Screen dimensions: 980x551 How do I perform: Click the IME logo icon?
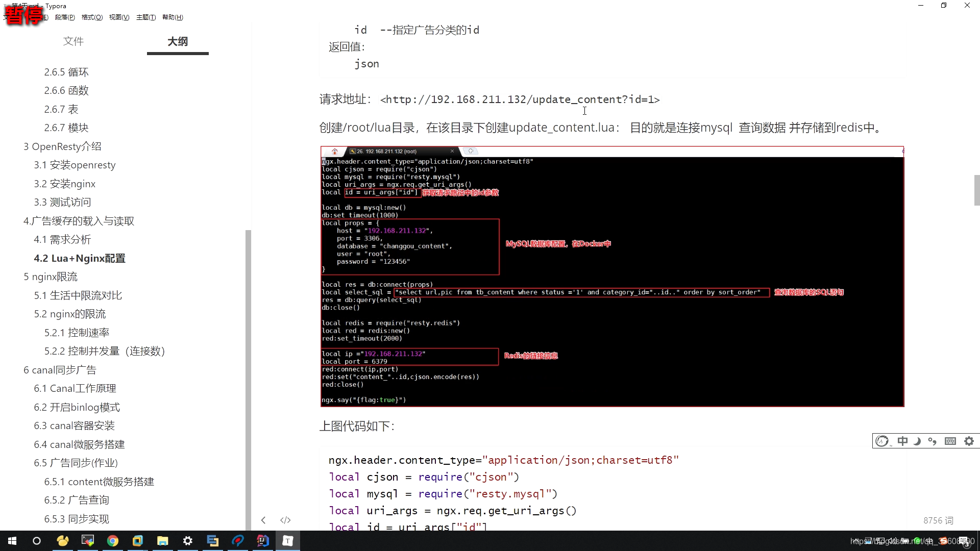coord(883,441)
